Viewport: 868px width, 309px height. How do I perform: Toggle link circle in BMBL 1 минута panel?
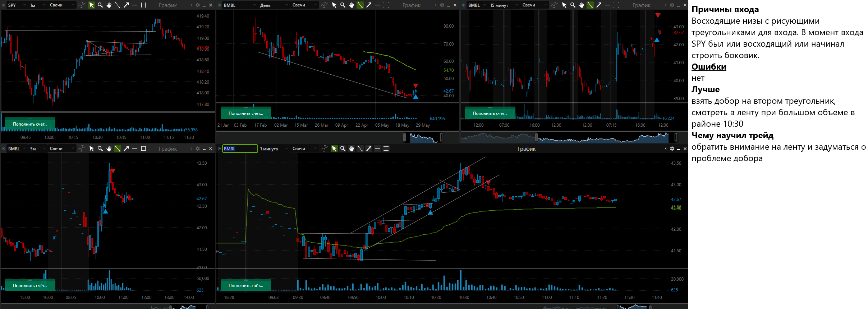pos(219,149)
